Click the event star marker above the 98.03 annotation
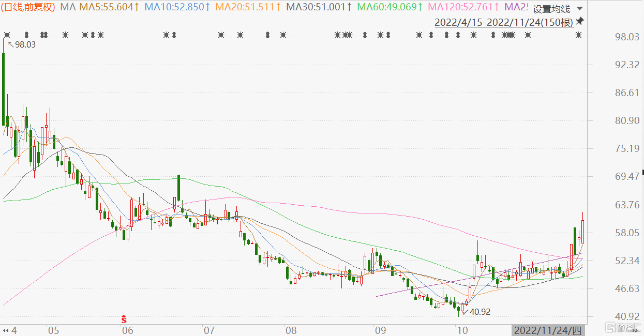The image size is (644, 336). [7, 35]
